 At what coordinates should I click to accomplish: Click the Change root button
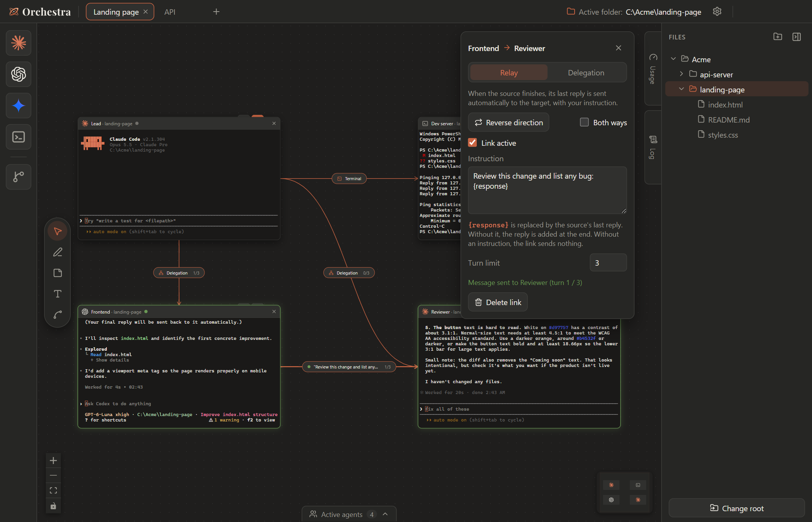click(x=737, y=508)
